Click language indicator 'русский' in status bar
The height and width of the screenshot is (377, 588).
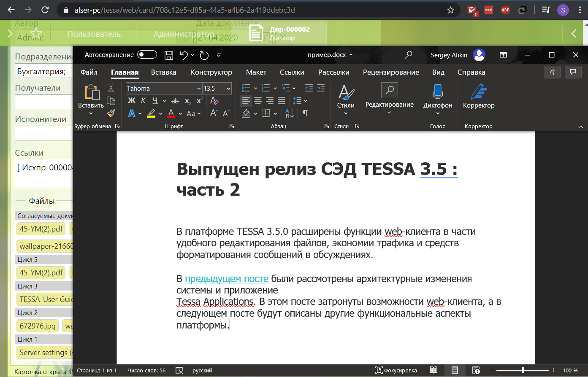pyautogui.click(x=202, y=370)
